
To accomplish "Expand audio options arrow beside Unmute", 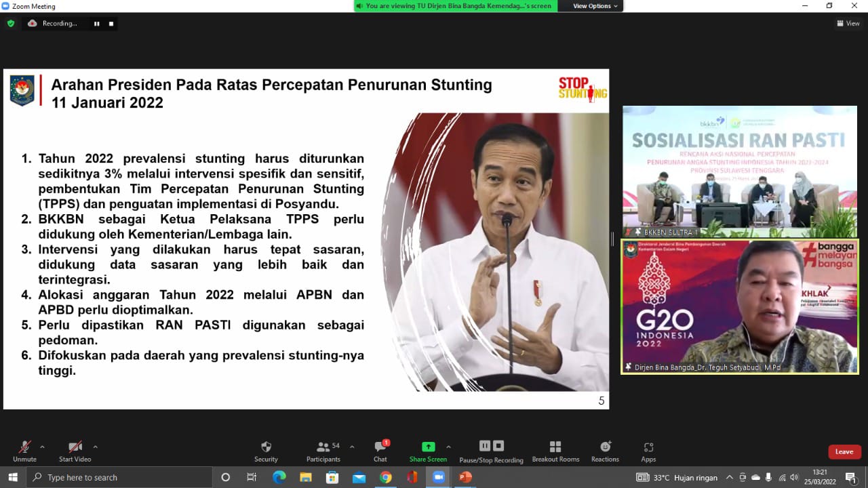I will click(x=42, y=447).
